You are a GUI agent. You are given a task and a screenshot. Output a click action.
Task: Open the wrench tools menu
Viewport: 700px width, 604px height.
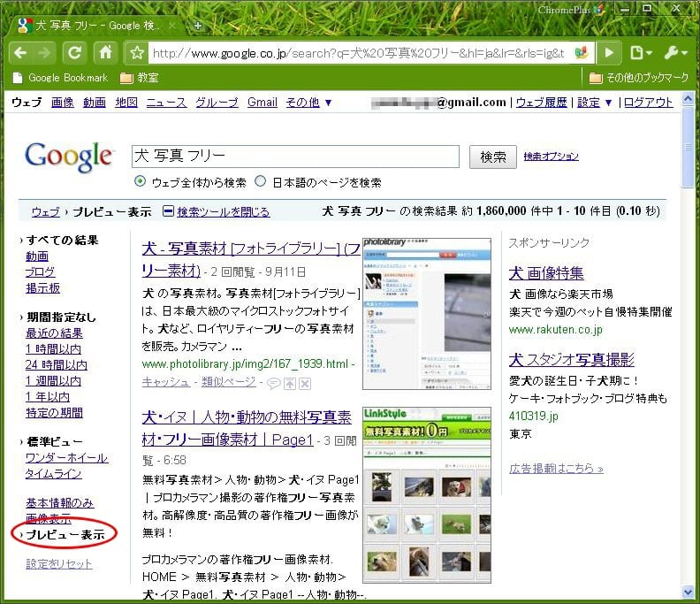click(674, 53)
